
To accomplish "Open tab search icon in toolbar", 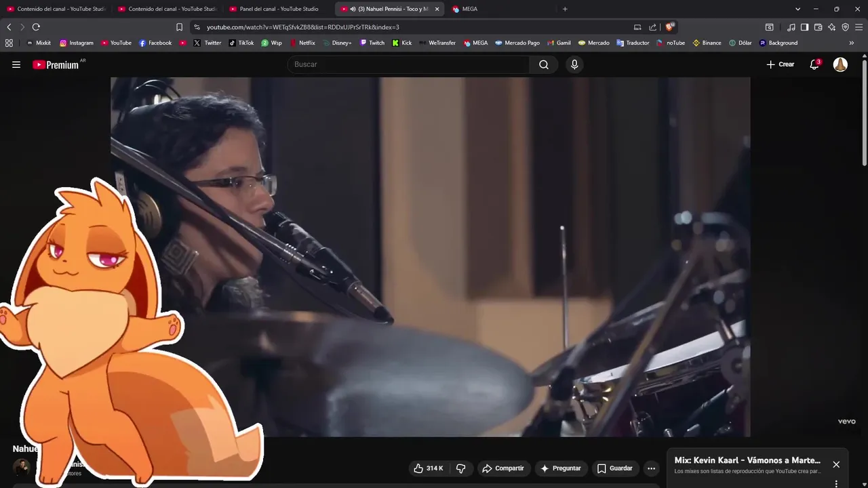I will [769, 27].
